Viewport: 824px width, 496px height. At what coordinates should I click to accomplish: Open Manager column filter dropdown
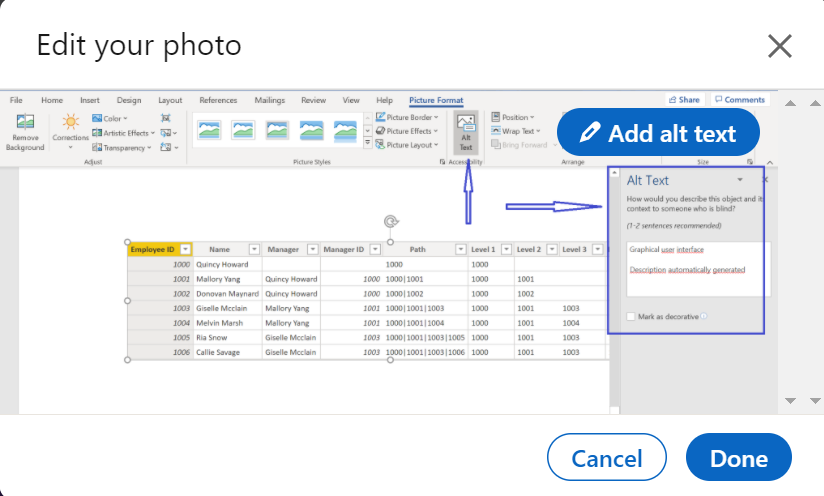coord(313,249)
